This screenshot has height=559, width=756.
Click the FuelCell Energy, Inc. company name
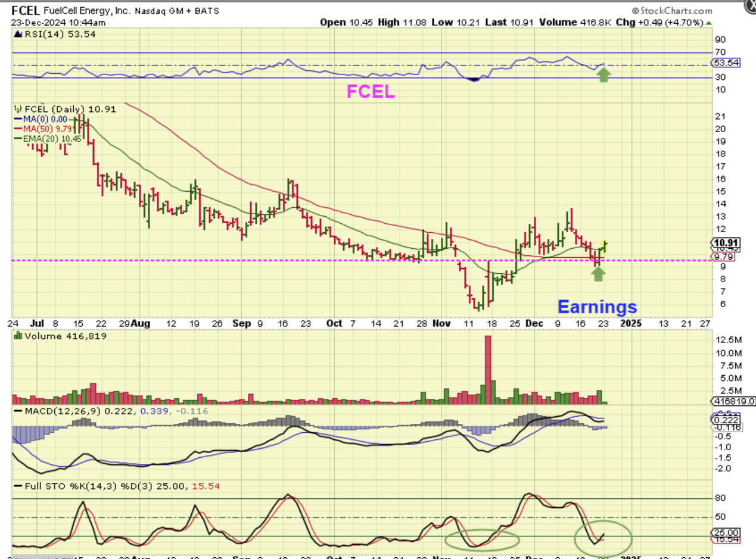click(x=86, y=11)
